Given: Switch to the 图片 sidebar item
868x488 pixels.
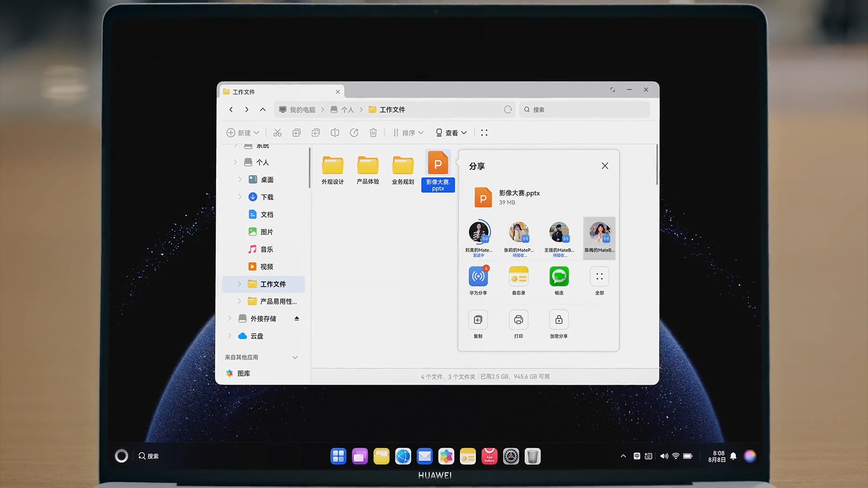Looking at the screenshot, I should pos(267,231).
